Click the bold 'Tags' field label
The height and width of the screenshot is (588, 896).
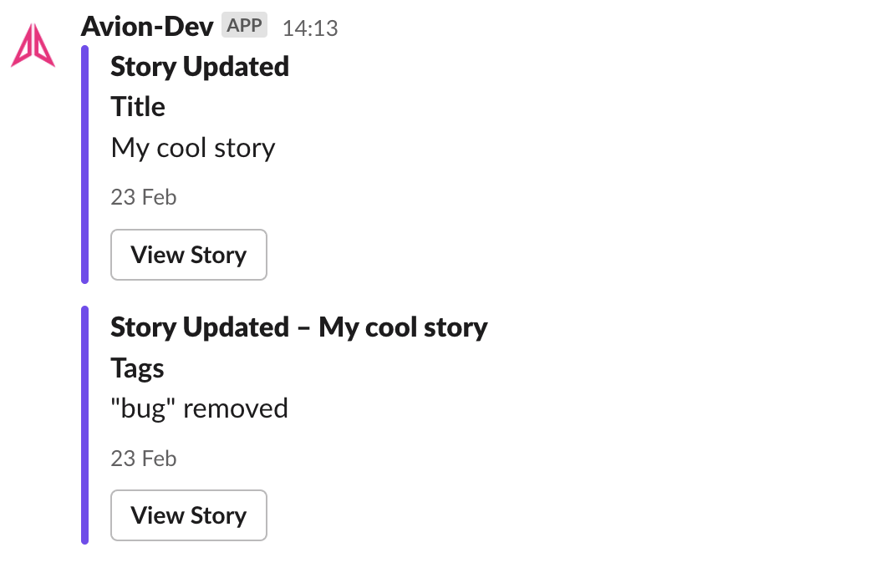[137, 368]
